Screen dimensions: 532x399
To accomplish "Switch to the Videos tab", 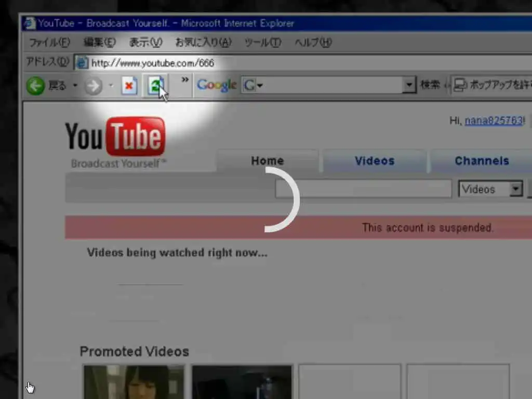I will pyautogui.click(x=375, y=161).
